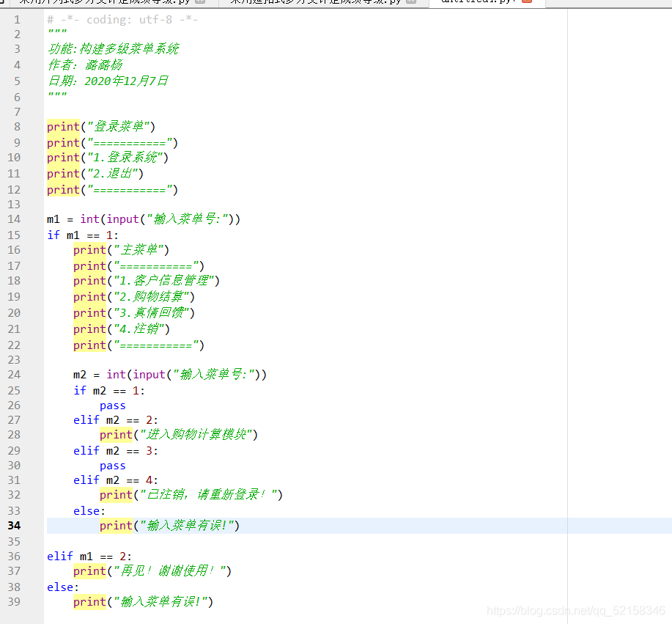This screenshot has height=624, width=672.
Task: Click the print("2.购物结算") statement
Action: tap(134, 297)
